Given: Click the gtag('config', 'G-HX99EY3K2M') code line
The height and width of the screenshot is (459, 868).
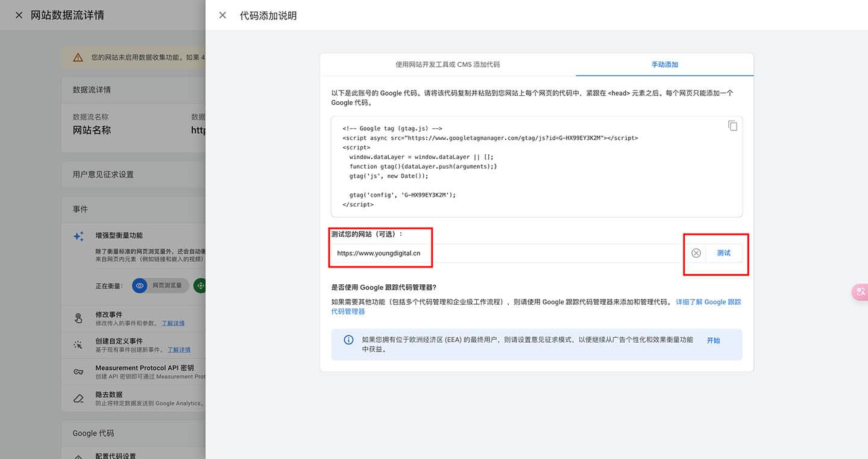Looking at the screenshot, I should 402,195.
